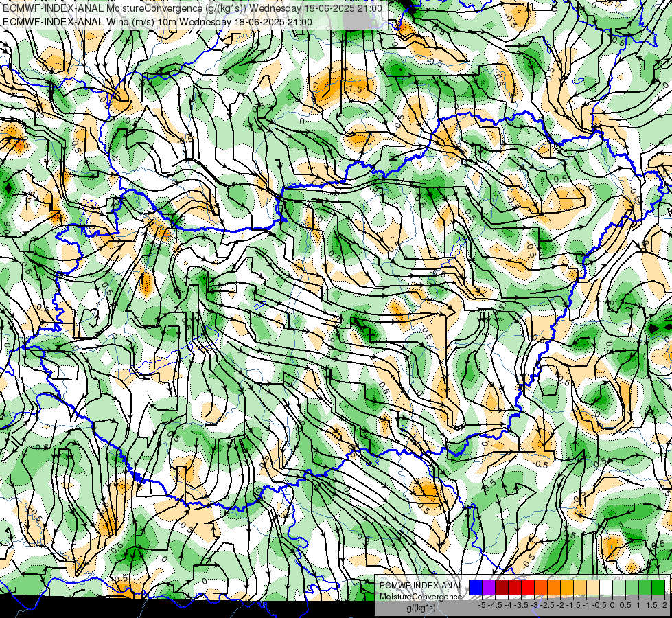Click the legend tick label -3.5

[521, 605]
